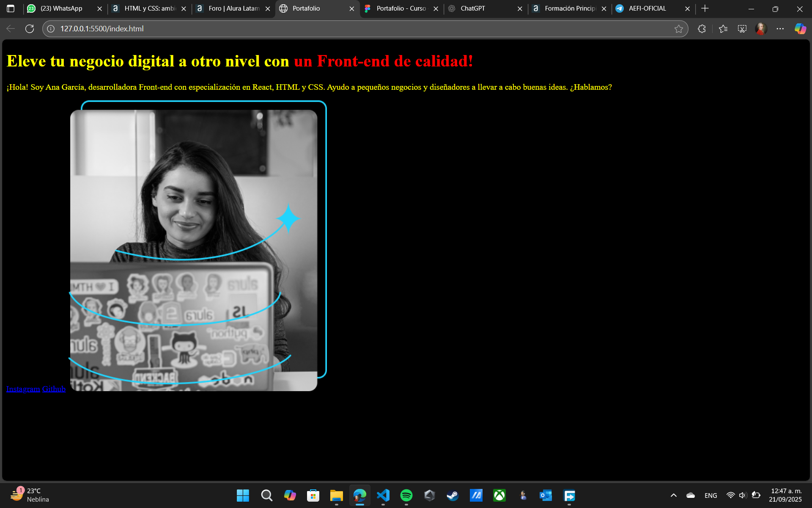Click the Copilot icon in browser toolbar
This screenshot has width=812, height=508.
click(800, 29)
